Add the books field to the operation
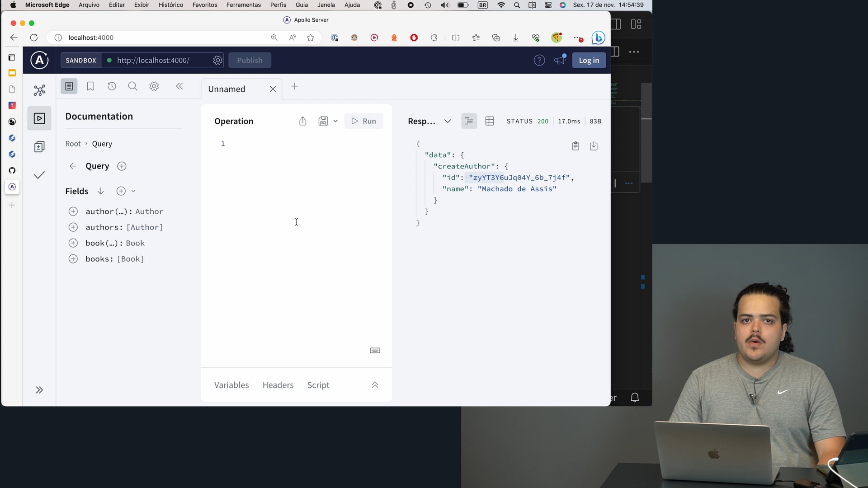 pyautogui.click(x=73, y=259)
